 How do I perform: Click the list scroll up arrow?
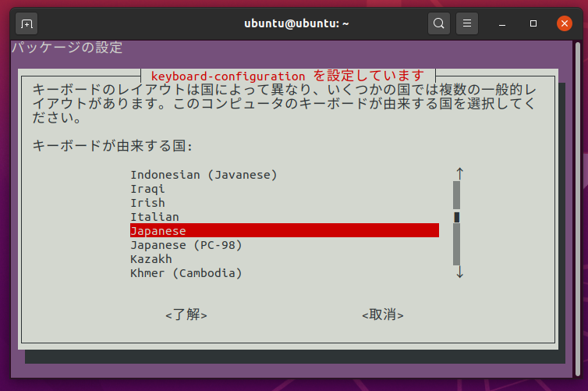(460, 174)
